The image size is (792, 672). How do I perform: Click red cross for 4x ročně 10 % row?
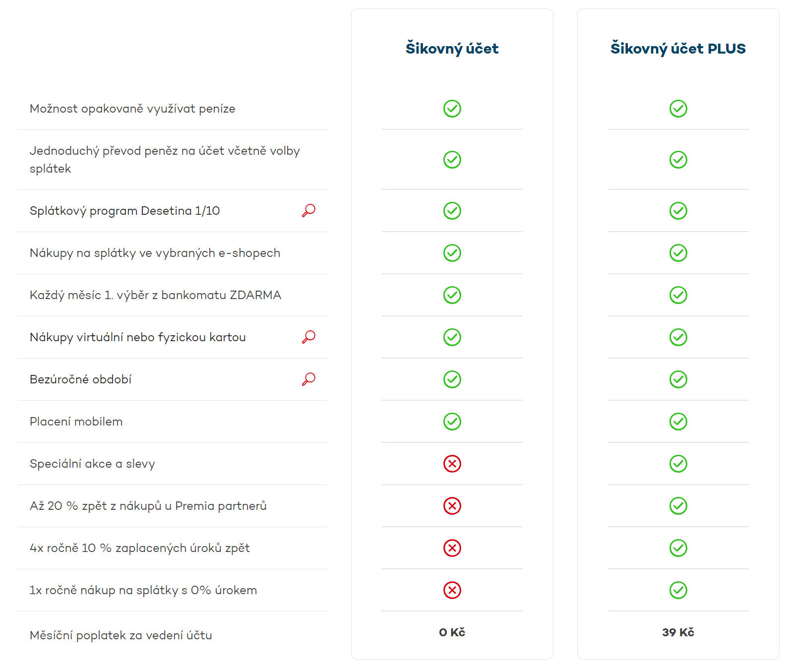tap(452, 548)
